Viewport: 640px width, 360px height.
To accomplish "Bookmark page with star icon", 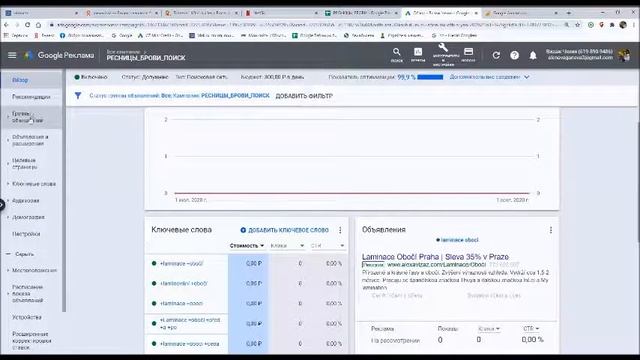I will click(578, 25).
